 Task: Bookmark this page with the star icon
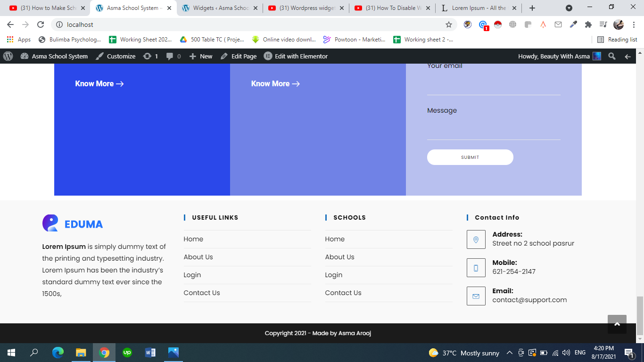[x=448, y=25]
